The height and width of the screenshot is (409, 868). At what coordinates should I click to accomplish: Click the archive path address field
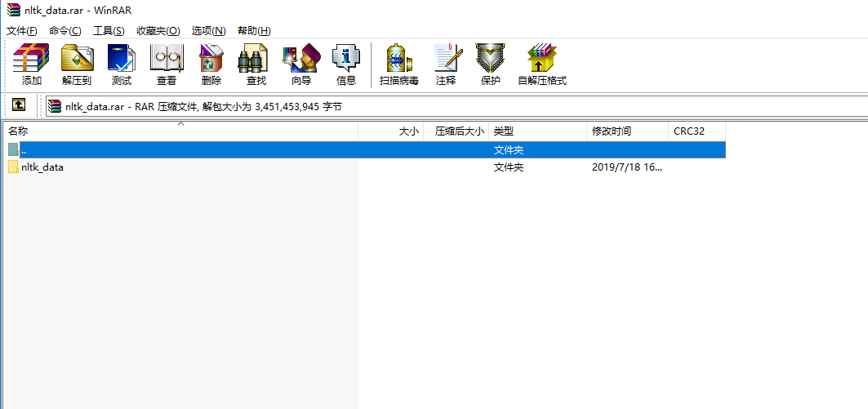tap(457, 106)
